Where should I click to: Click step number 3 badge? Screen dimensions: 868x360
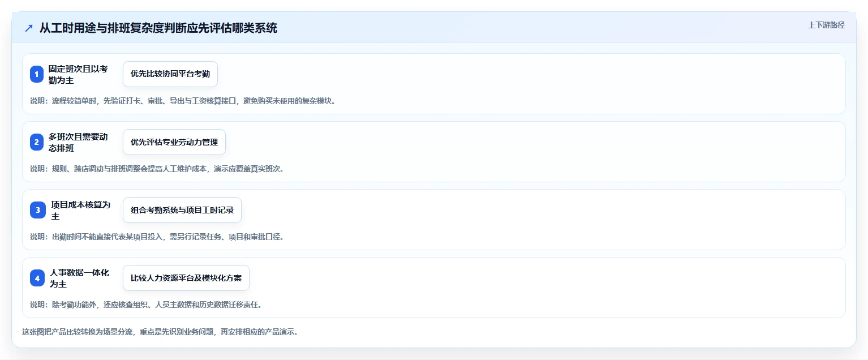(38, 210)
